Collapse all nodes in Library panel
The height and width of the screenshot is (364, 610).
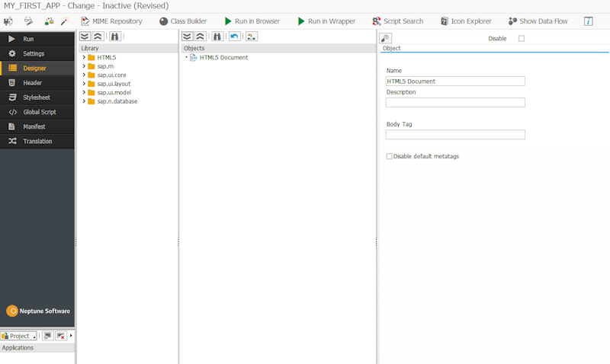point(98,37)
